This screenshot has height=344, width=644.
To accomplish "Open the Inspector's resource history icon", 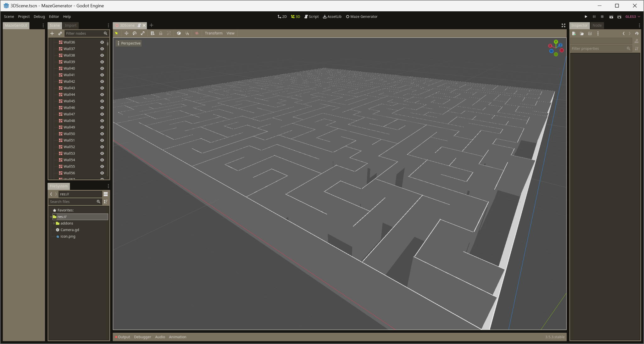I will click(637, 33).
